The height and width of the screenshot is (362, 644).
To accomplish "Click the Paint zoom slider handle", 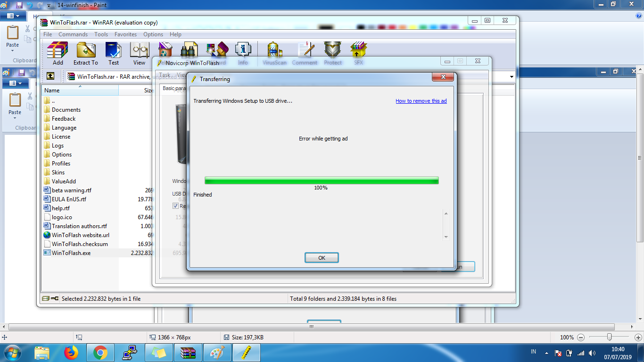I will click(610, 337).
